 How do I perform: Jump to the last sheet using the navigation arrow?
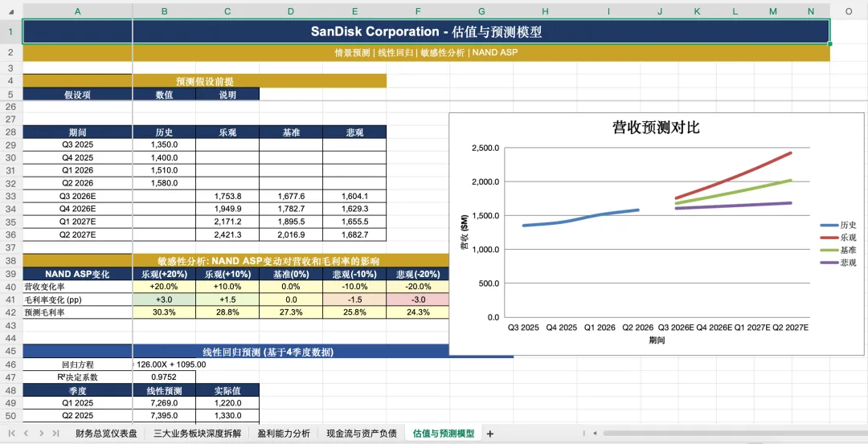click(54, 434)
